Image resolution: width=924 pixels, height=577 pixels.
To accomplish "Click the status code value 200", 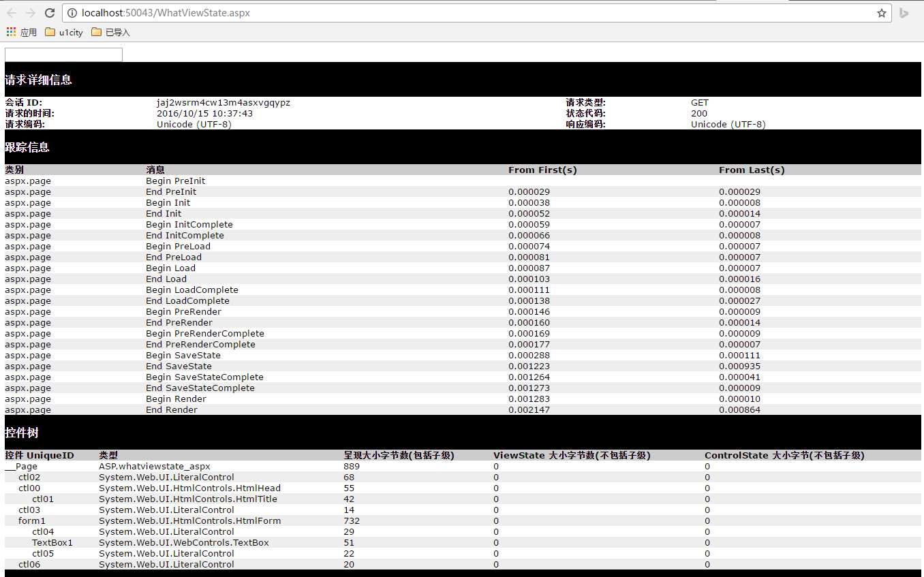I will coord(699,114).
